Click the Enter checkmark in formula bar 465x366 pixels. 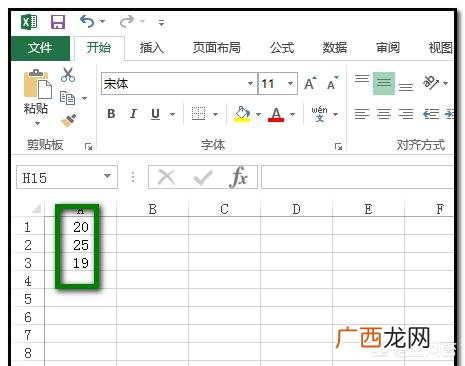click(x=203, y=177)
